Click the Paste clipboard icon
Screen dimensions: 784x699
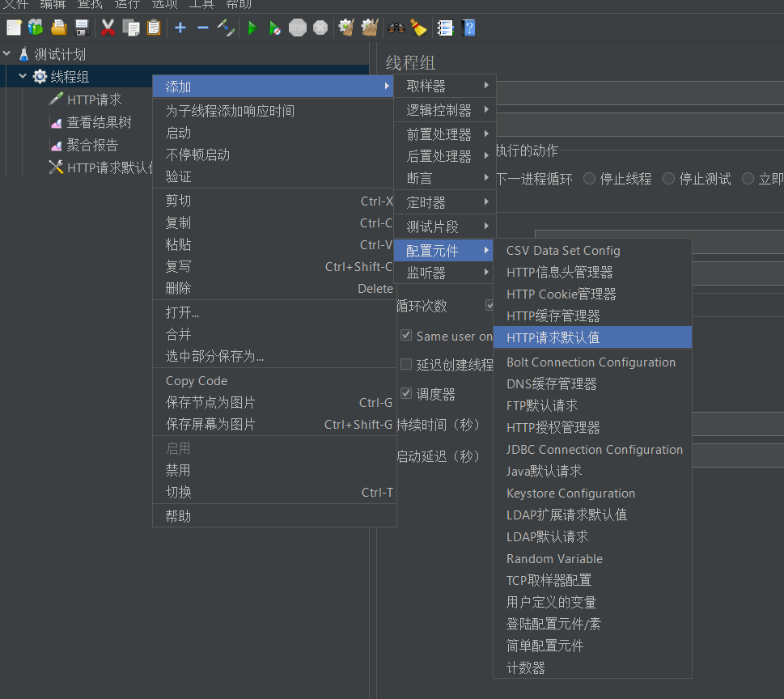(154, 28)
